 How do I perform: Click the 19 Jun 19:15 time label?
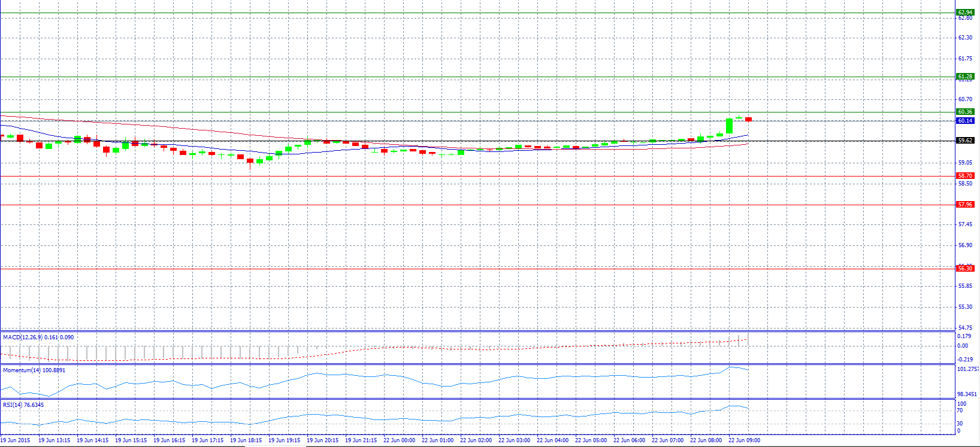point(284,440)
